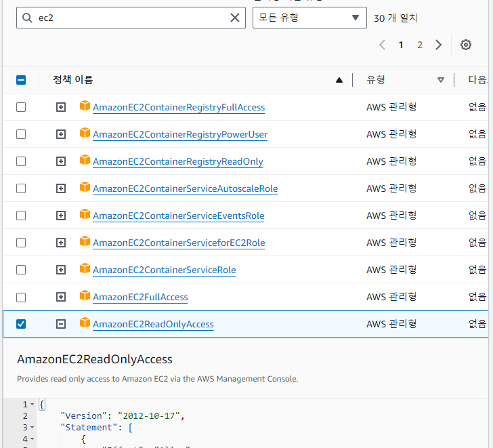Viewport: 493px width, 448px height.
Task: Check AmazonEC2ContainerRegistryReadOnly checkbox
Action: click(21, 161)
